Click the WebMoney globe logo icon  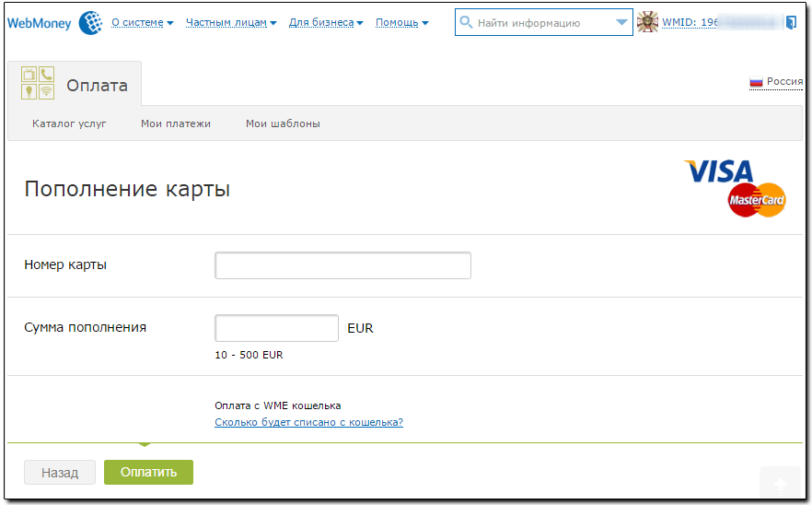90,23
